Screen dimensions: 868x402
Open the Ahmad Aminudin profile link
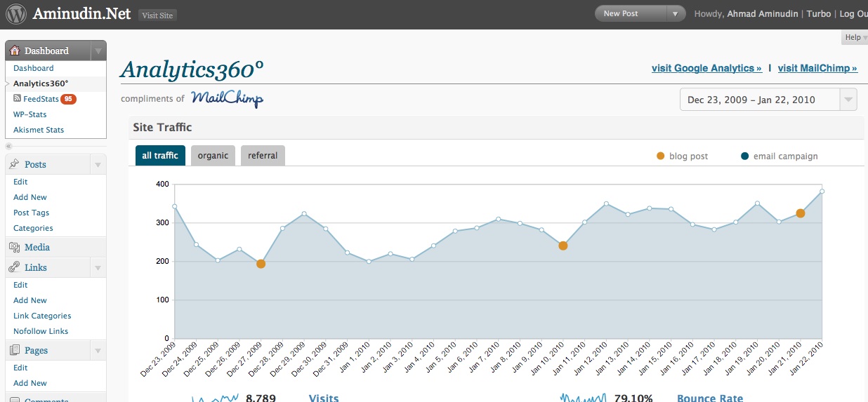pyautogui.click(x=762, y=13)
